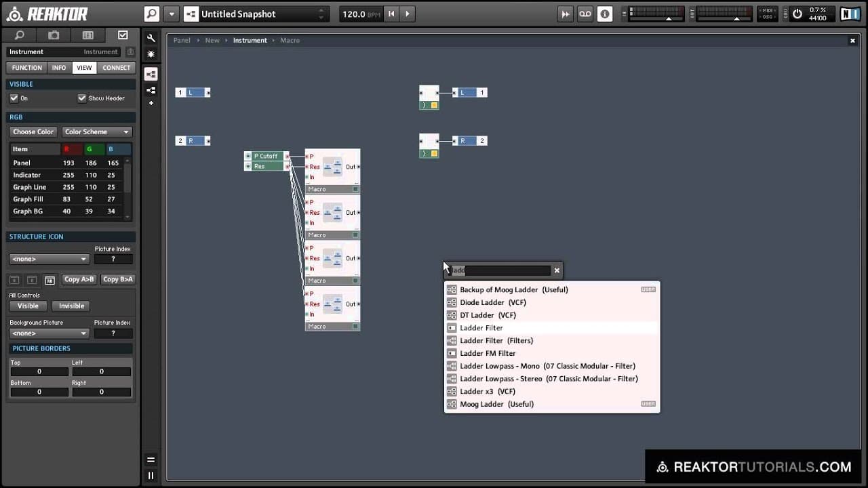Open the Color Scheme dropdown
The width and height of the screenshot is (868, 488).
pos(96,132)
